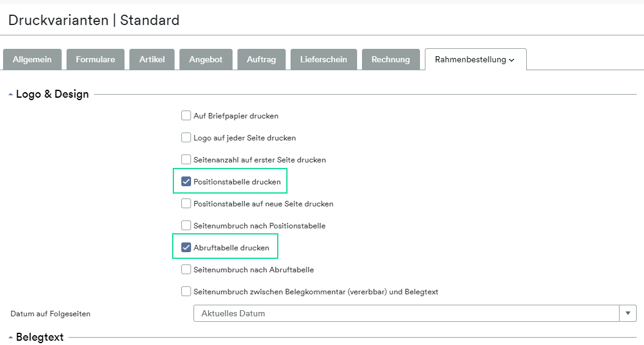Select the Angebot tab
644x345 pixels.
[206, 60]
